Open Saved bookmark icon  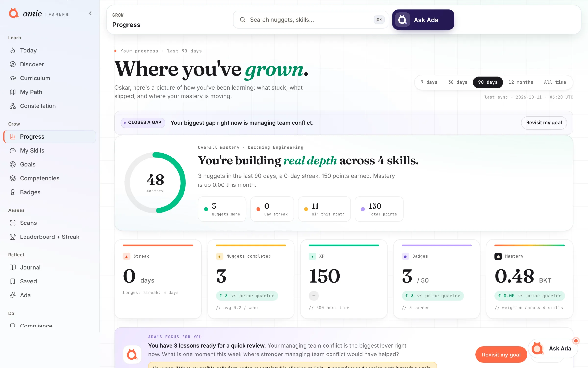[13, 281]
